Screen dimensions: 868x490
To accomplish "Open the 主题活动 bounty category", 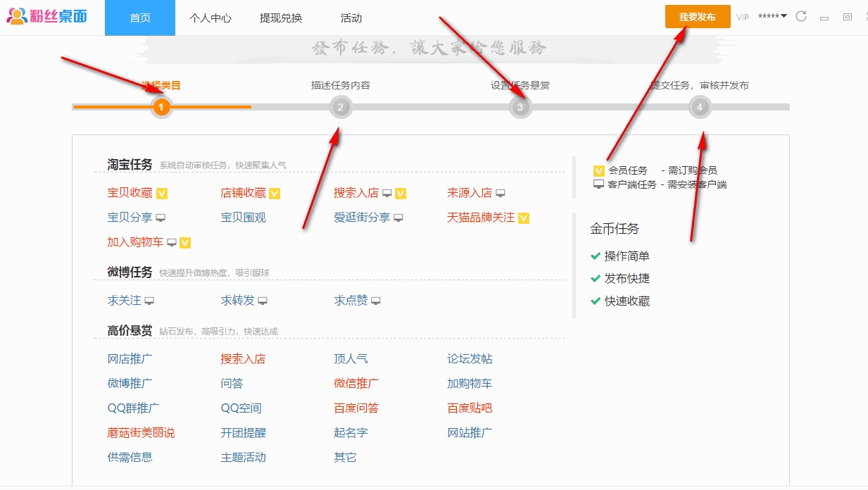I will (244, 458).
